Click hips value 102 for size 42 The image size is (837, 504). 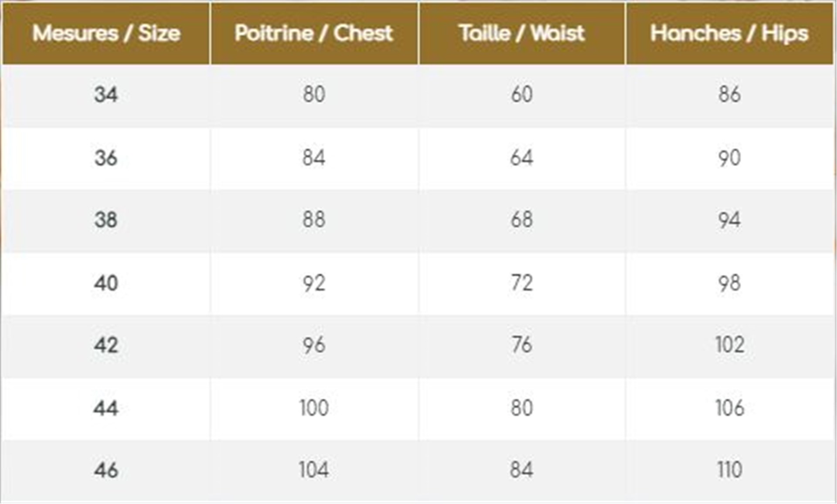(729, 345)
